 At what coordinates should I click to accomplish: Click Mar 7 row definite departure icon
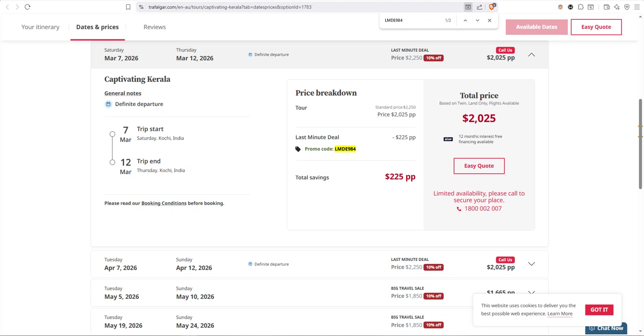pyautogui.click(x=250, y=54)
